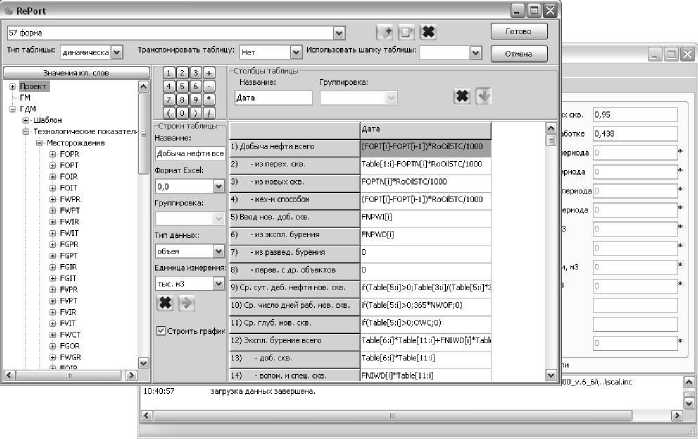Delete column with cross icon in Столбцы таблицы
This screenshot has height=439, width=698.
pyautogui.click(x=462, y=96)
